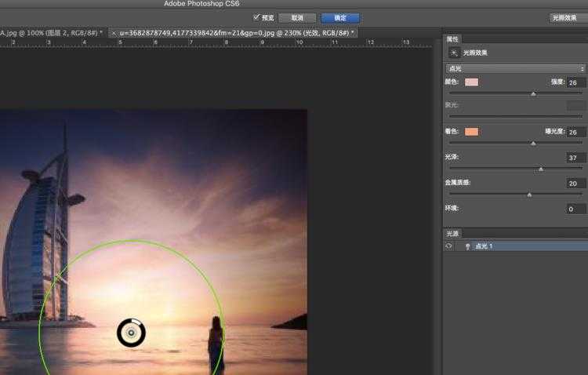The image size is (588, 375).
Task: Open the 颜色 light color swatch
Action: 471,82
